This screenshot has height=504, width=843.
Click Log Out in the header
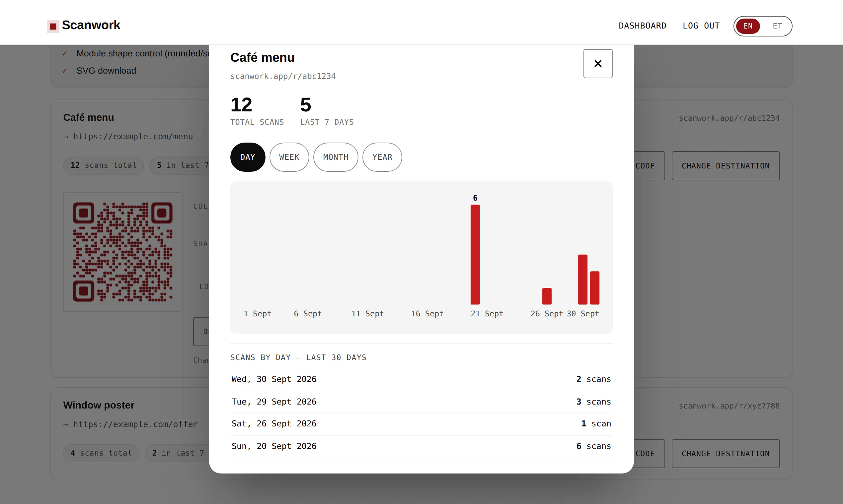[701, 26]
